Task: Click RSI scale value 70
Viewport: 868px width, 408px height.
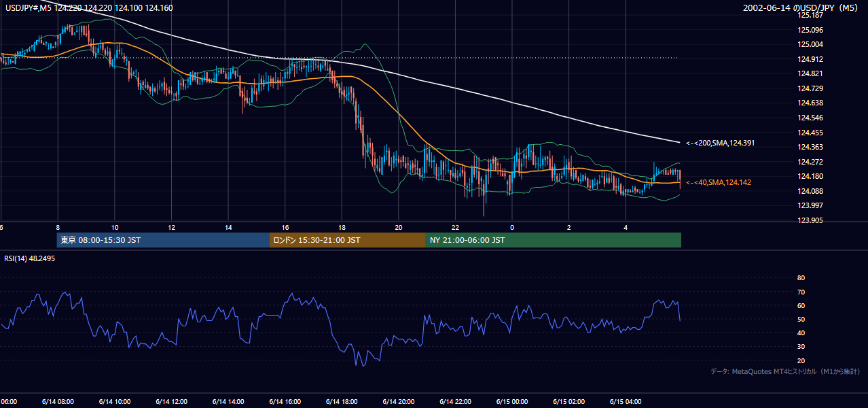Action: [801, 292]
